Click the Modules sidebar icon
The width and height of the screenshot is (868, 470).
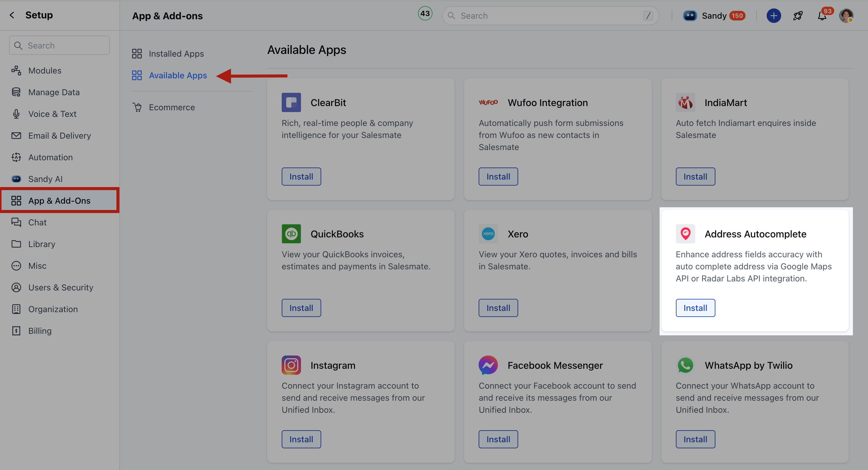(16, 70)
